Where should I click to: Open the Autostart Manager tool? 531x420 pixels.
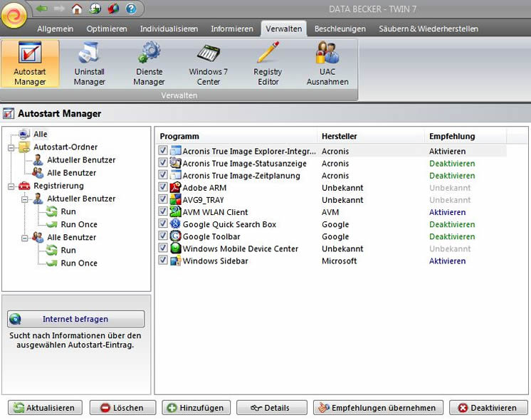(x=30, y=63)
